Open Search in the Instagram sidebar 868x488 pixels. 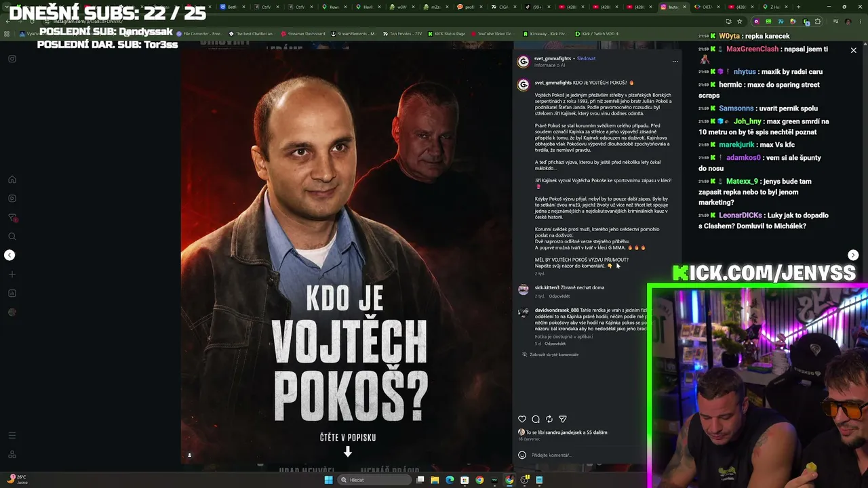(x=12, y=237)
